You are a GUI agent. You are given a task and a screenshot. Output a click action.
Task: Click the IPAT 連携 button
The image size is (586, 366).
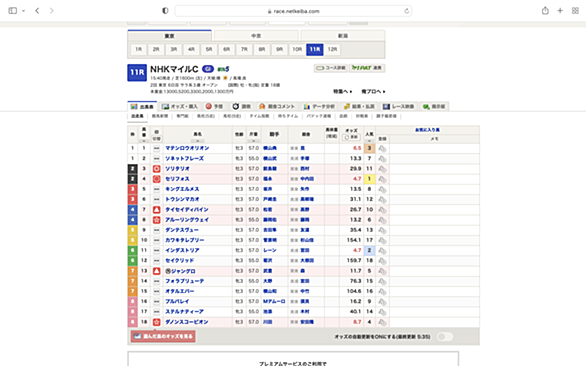(x=367, y=68)
